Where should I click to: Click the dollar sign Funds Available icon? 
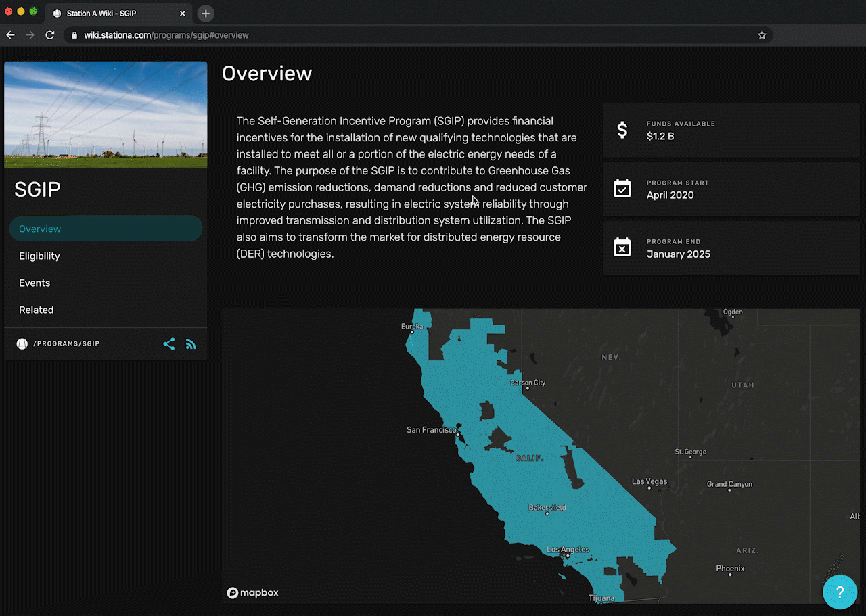622,130
